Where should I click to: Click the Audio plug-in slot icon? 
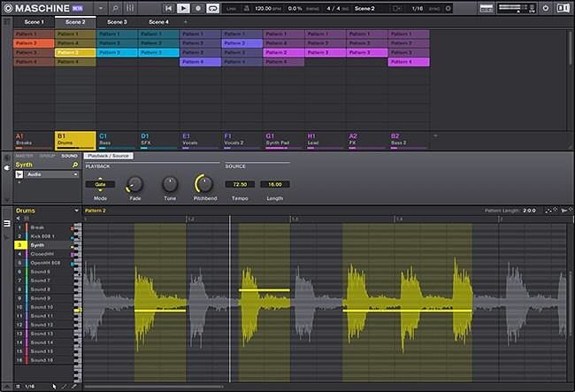(19, 174)
